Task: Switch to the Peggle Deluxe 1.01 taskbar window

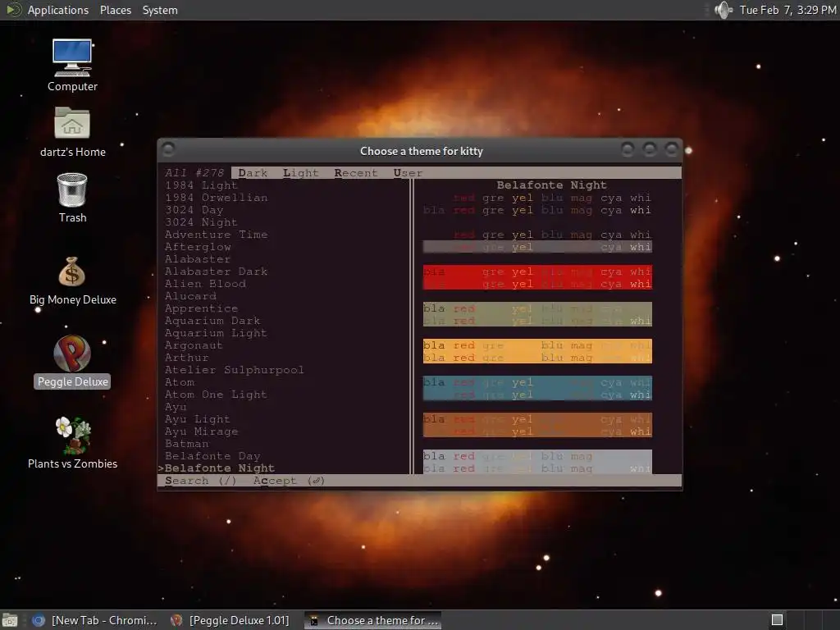Action: (230, 620)
